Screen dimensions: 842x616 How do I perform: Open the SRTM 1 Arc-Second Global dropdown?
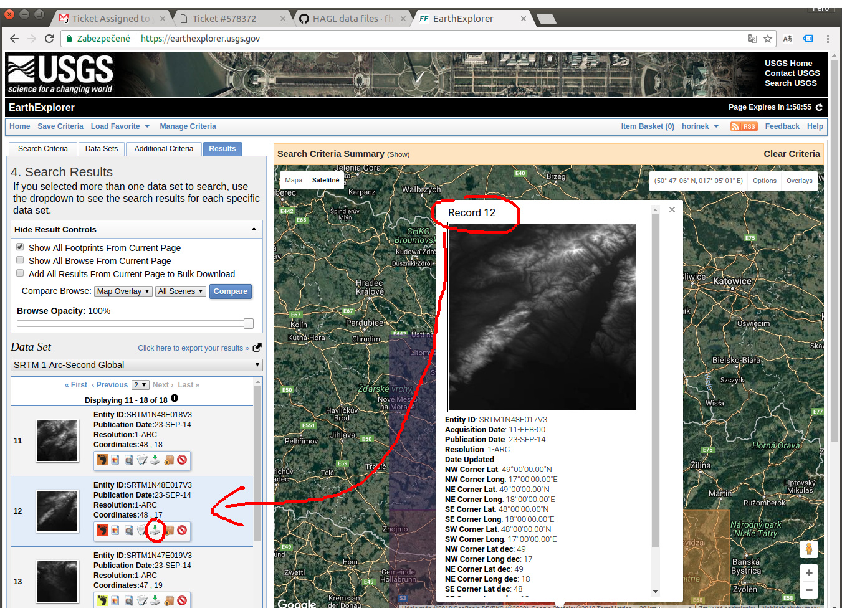pyautogui.click(x=136, y=364)
